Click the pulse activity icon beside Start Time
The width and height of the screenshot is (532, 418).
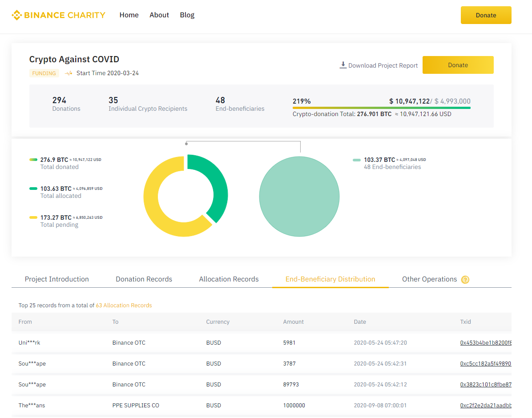click(x=69, y=73)
